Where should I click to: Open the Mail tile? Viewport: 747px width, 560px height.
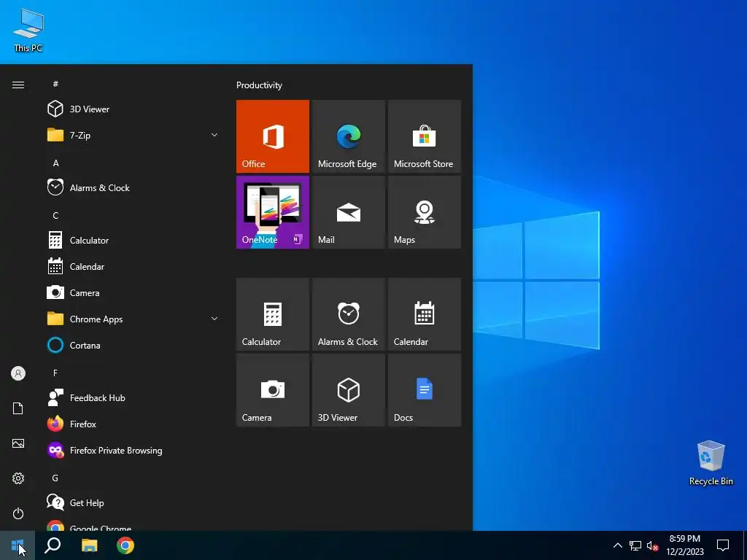click(x=348, y=212)
